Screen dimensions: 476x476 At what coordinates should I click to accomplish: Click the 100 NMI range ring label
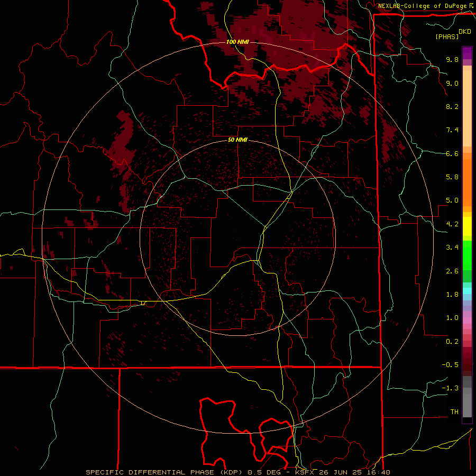pyautogui.click(x=237, y=42)
